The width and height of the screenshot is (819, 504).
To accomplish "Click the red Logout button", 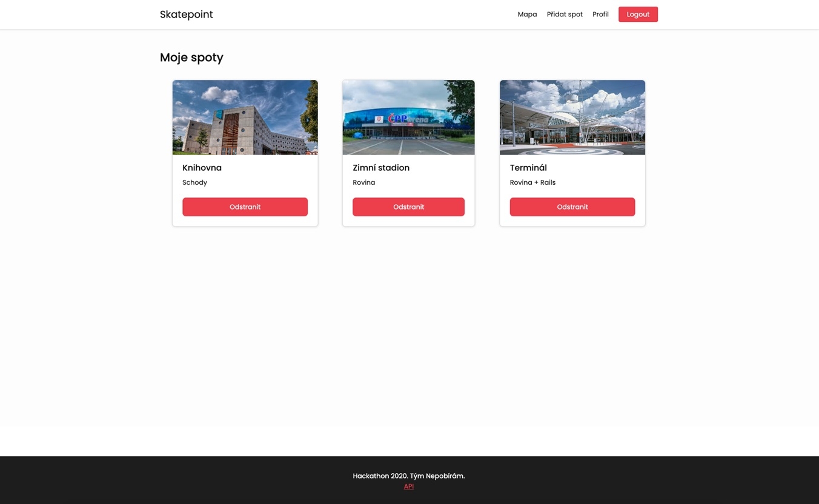I will pos(638,15).
